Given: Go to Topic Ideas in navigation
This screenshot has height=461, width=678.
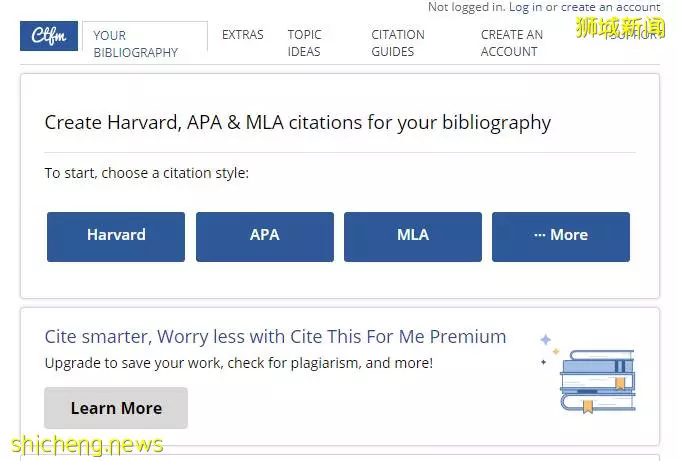Looking at the screenshot, I should [304, 43].
